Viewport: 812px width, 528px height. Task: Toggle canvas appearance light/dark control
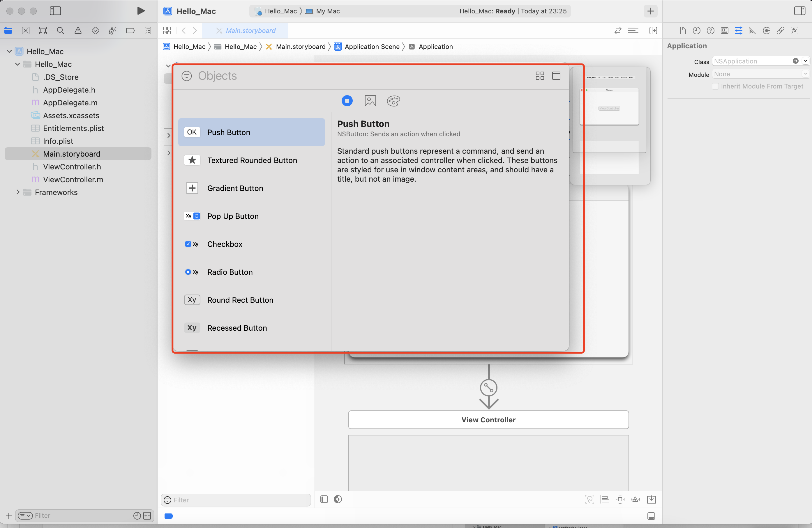[338, 499]
